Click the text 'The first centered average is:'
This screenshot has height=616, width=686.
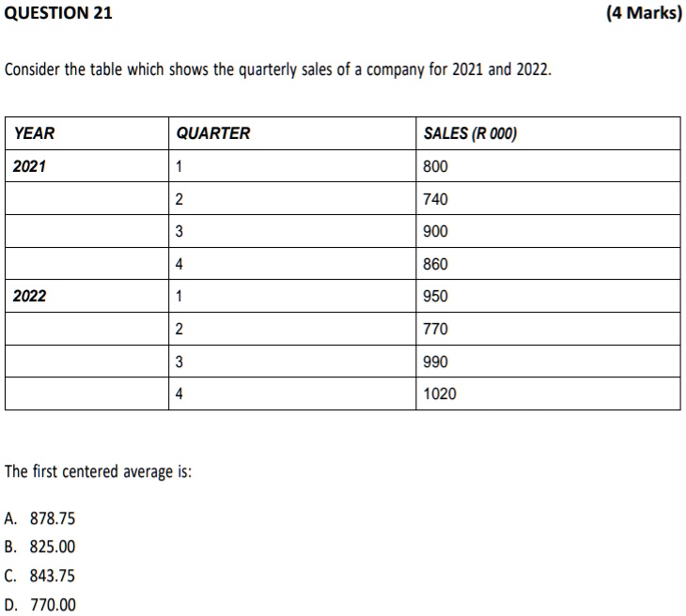(x=98, y=471)
